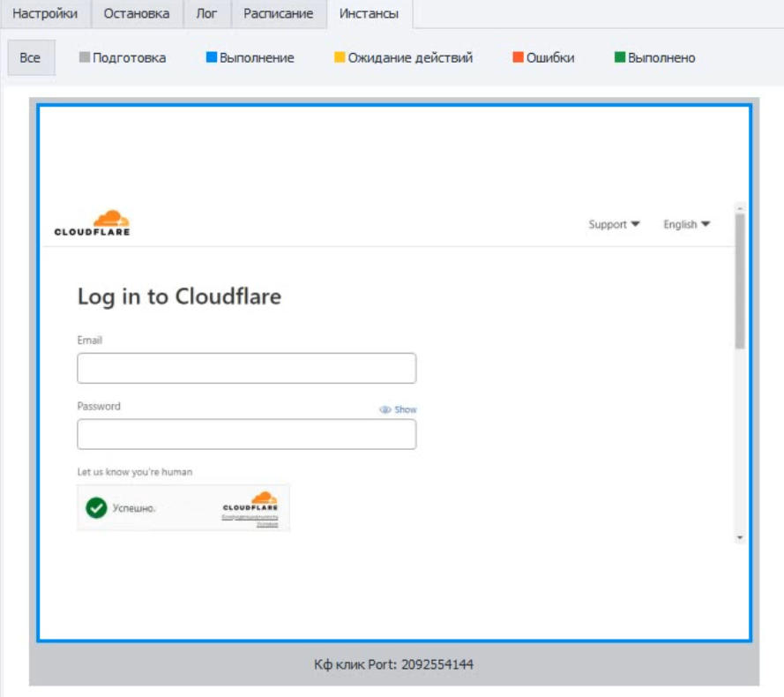Click the 'Log in to Cloudflare' heading
The height and width of the screenshot is (697, 784).
[x=180, y=296]
